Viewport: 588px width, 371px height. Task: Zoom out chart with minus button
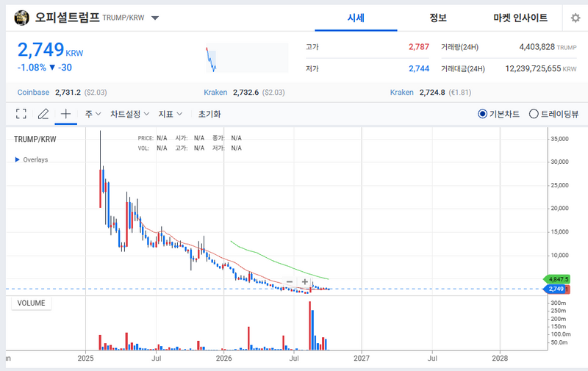[289, 282]
